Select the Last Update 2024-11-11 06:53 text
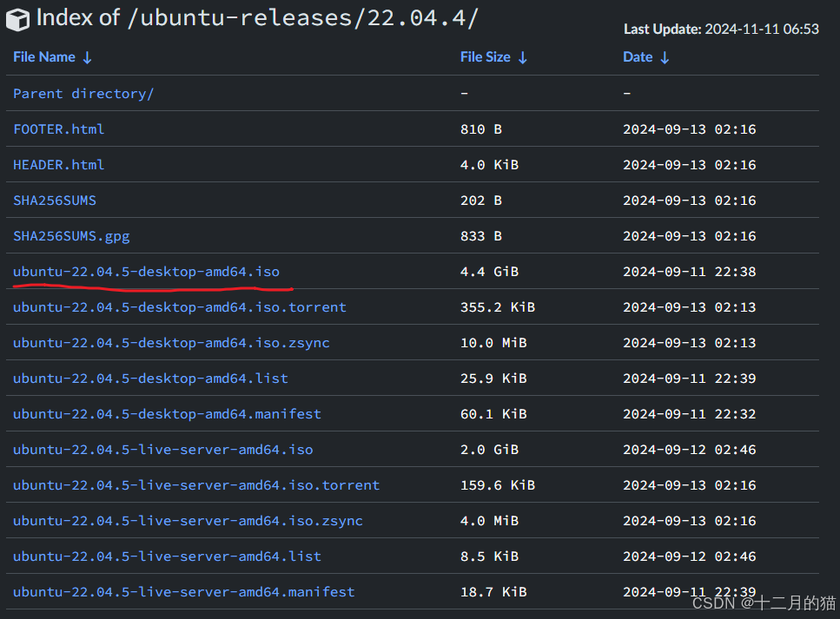This screenshot has height=619, width=840. pos(721,29)
